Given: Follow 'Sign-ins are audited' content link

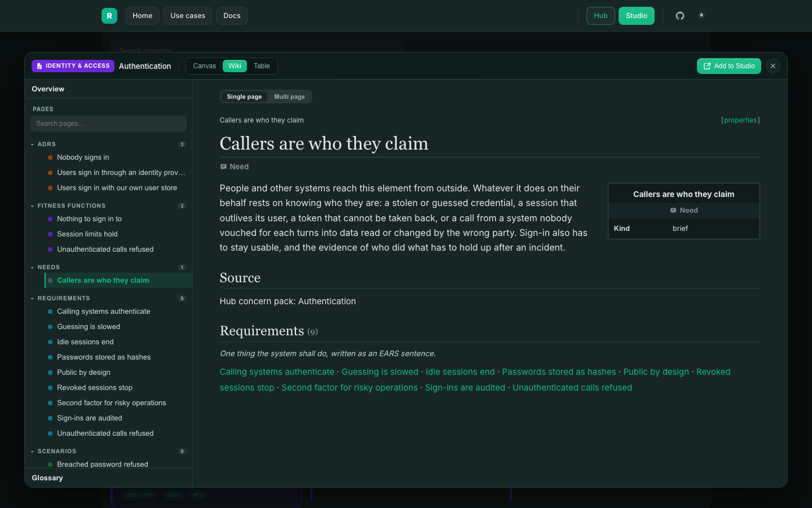Looking at the screenshot, I should coord(465,388).
